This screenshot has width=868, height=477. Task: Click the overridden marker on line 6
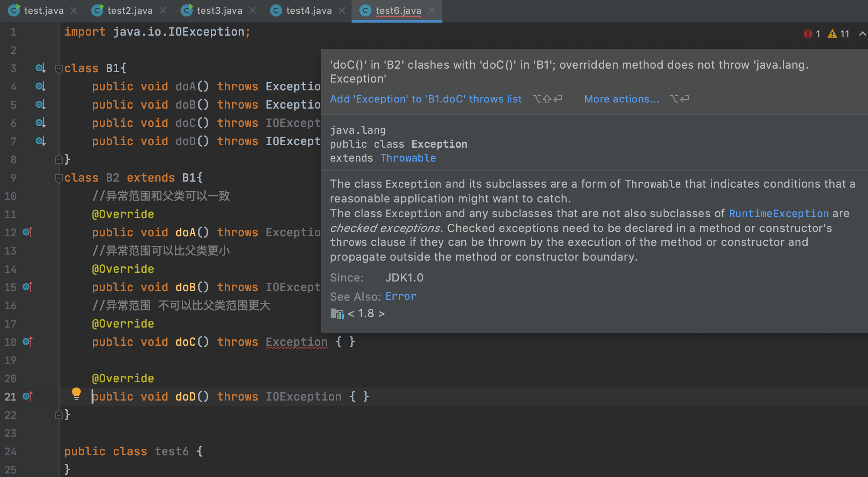click(x=40, y=123)
